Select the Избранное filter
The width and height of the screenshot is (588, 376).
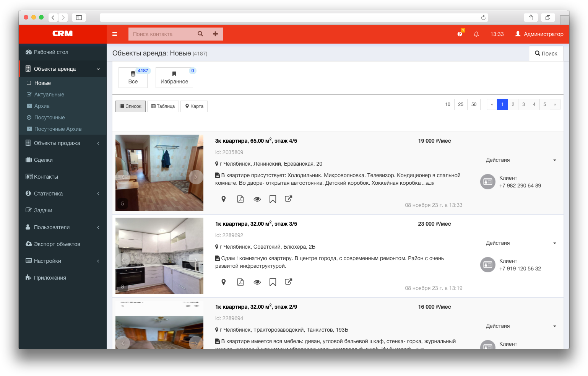[x=174, y=78]
